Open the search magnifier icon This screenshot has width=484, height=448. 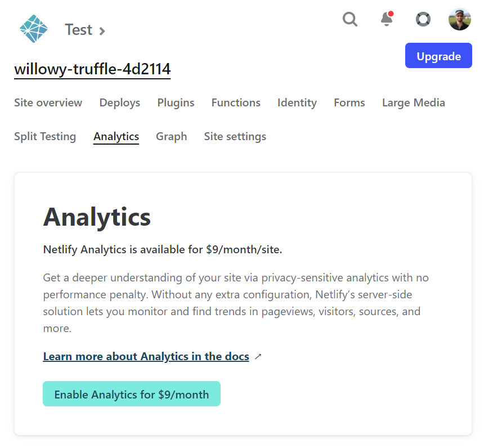pos(350,20)
